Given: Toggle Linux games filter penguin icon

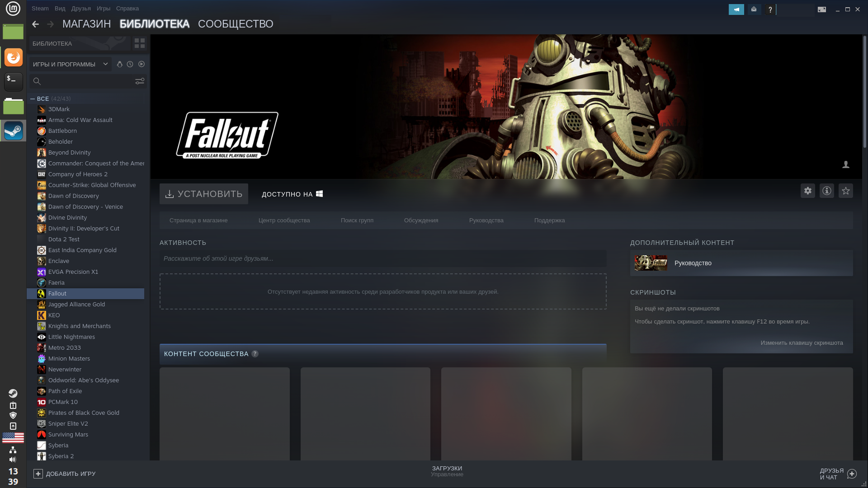Looking at the screenshot, I should point(119,64).
